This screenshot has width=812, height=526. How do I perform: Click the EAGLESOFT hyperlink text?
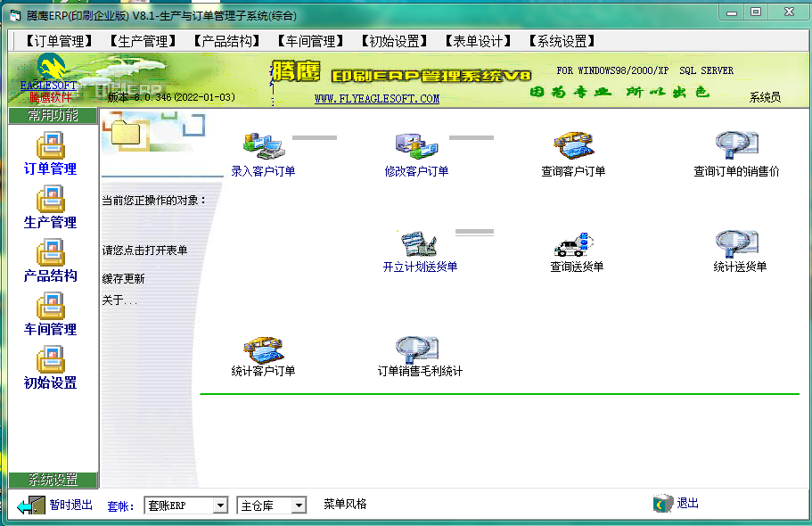(x=48, y=86)
